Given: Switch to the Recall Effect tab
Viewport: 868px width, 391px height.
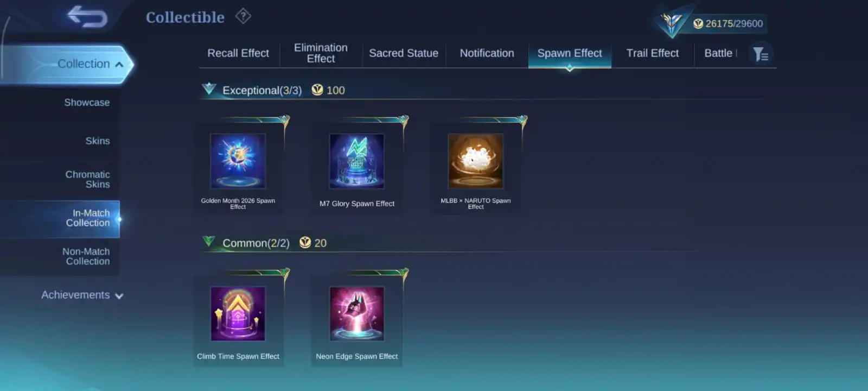Looking at the screenshot, I should click(238, 53).
